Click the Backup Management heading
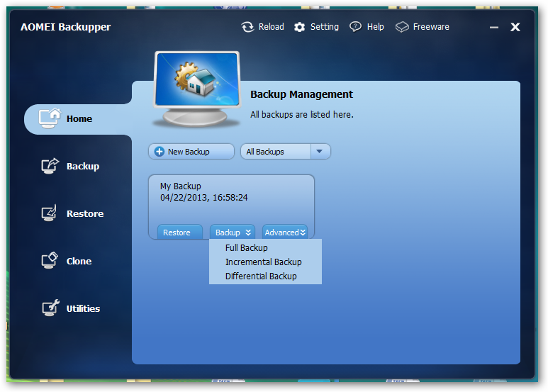The image size is (548, 392). click(301, 94)
